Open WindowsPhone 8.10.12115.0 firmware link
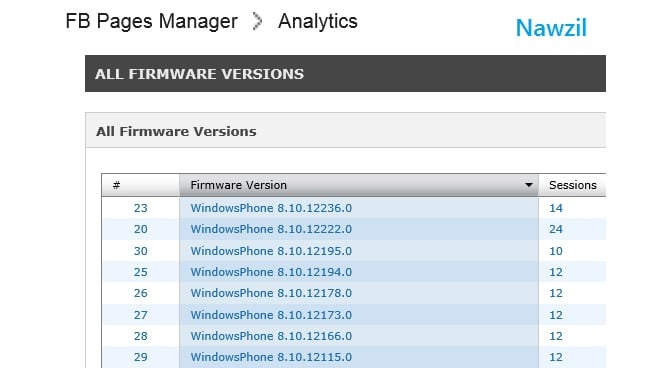The image size is (652, 368). click(x=271, y=357)
